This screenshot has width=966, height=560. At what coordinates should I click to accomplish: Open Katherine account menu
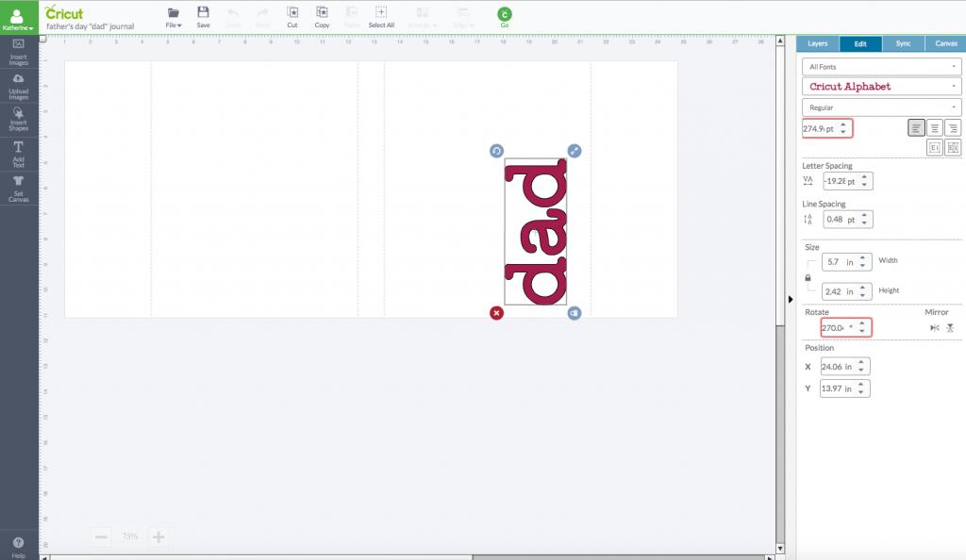coord(18,19)
